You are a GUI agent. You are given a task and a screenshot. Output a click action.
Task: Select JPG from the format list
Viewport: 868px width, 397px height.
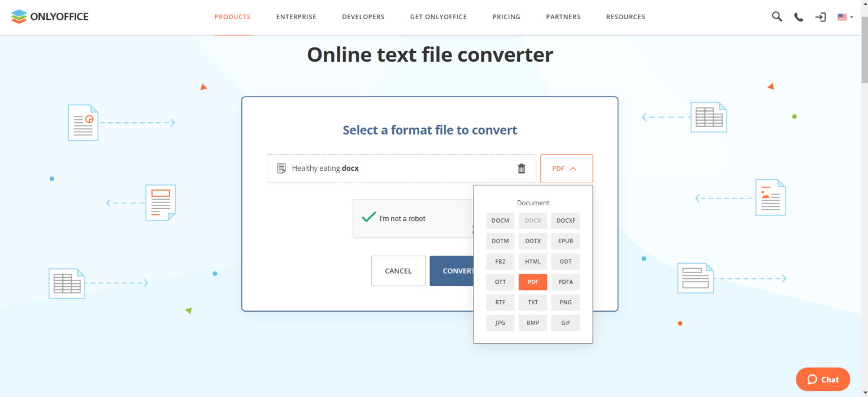click(500, 322)
